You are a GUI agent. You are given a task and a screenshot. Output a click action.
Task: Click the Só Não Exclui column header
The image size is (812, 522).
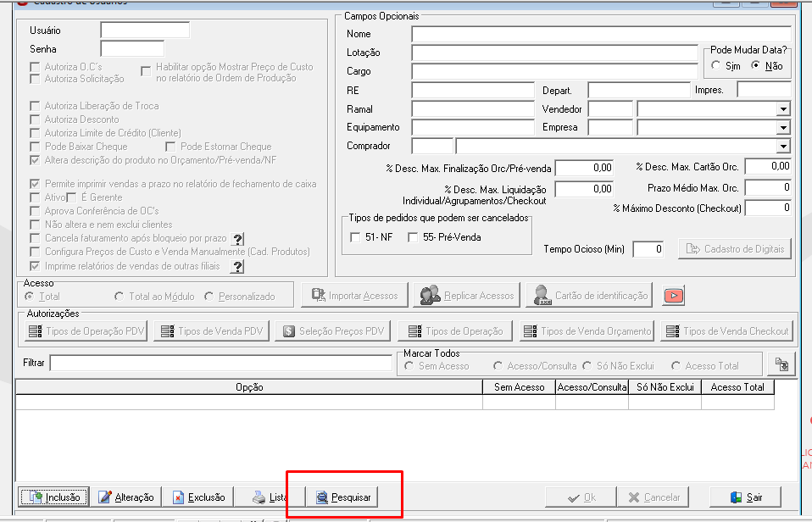665,387
